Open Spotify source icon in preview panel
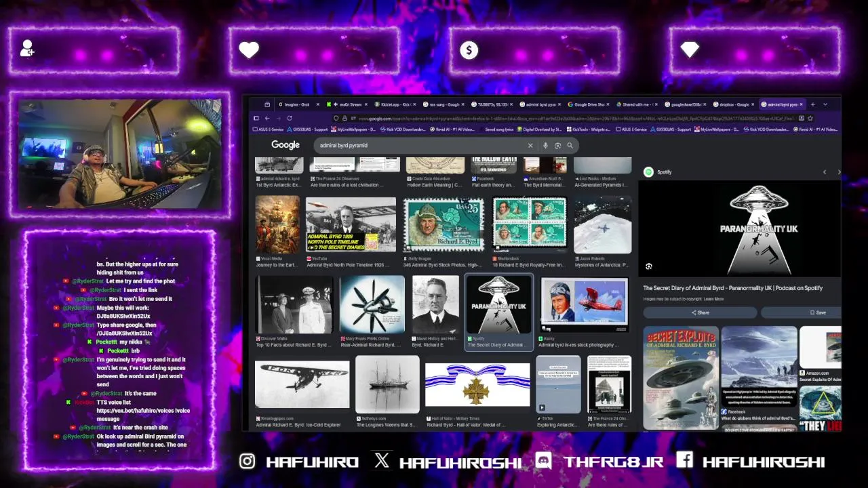This screenshot has height=488, width=868. coord(648,172)
